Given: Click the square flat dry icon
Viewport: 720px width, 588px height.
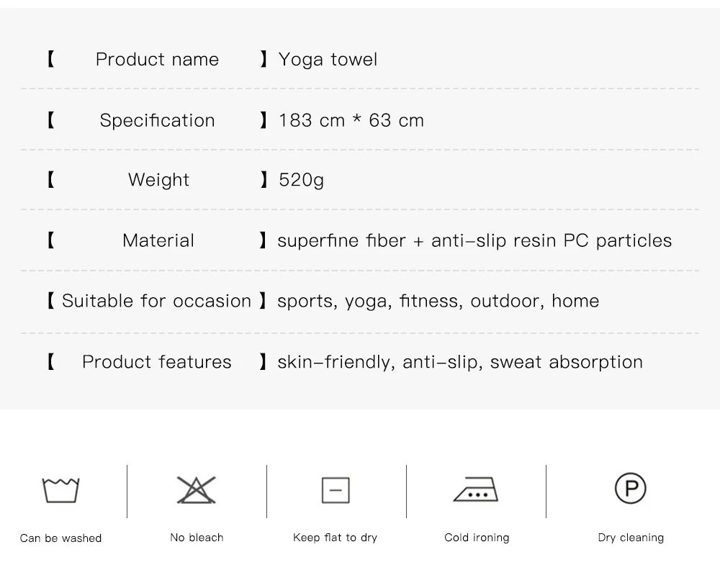Looking at the screenshot, I should [x=336, y=490].
